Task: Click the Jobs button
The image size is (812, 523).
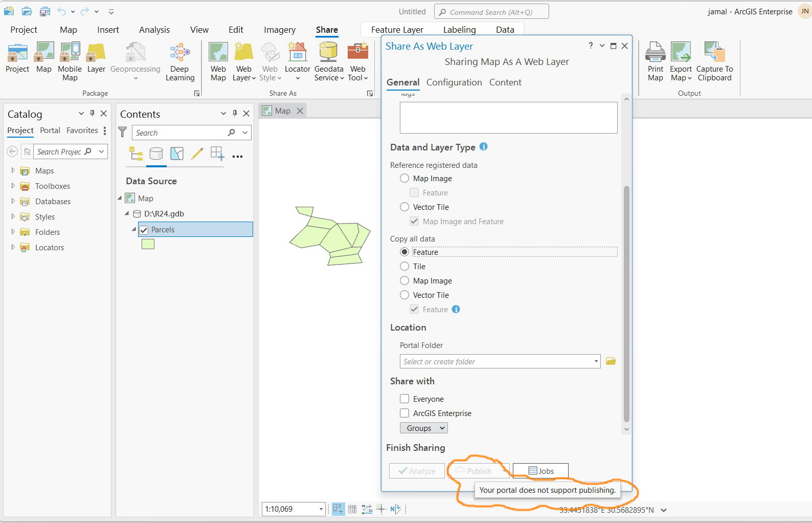Action: coord(540,471)
